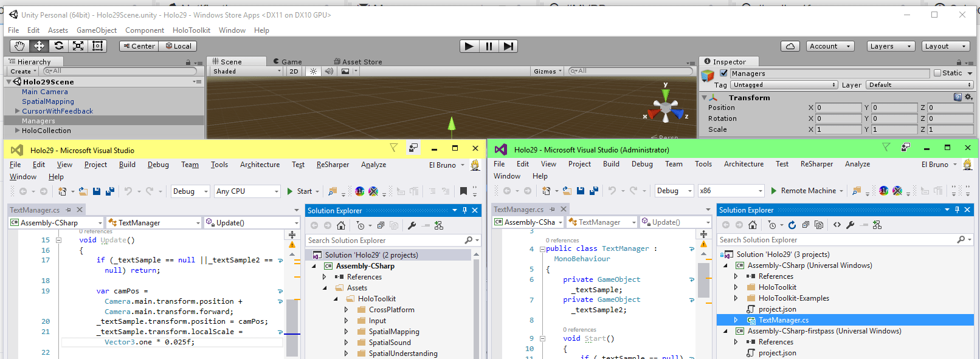This screenshot has width=980, height=359.
Task: Click the Step forward button in Unity
Action: click(508, 46)
